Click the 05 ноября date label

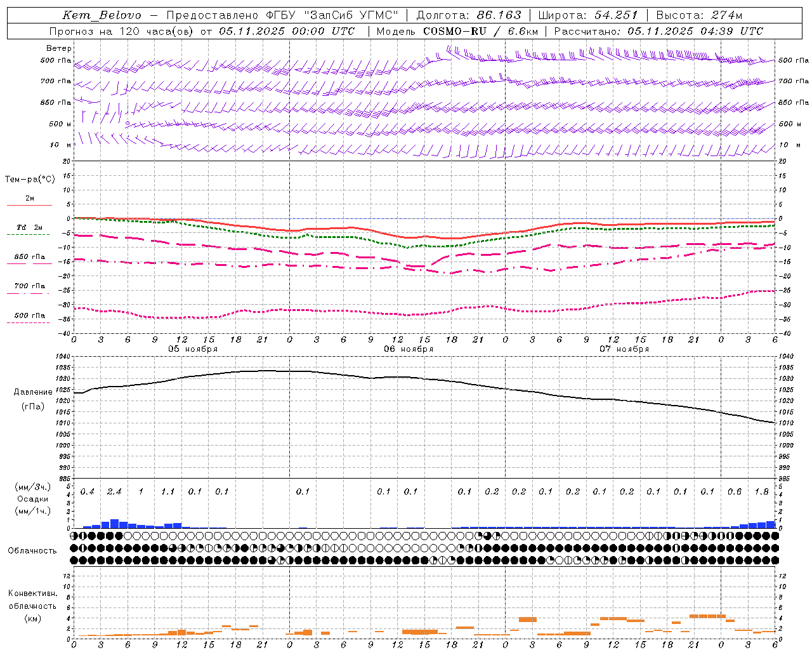(x=193, y=349)
